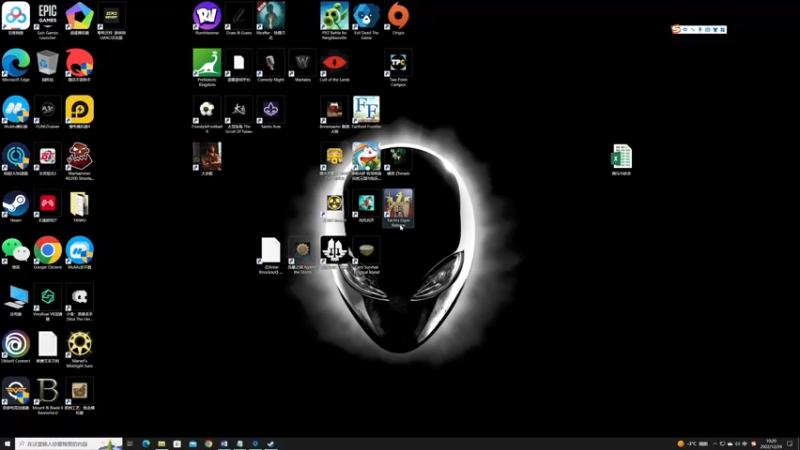
Task: Open Microsoft Edge from the taskbar
Action: click(146, 444)
